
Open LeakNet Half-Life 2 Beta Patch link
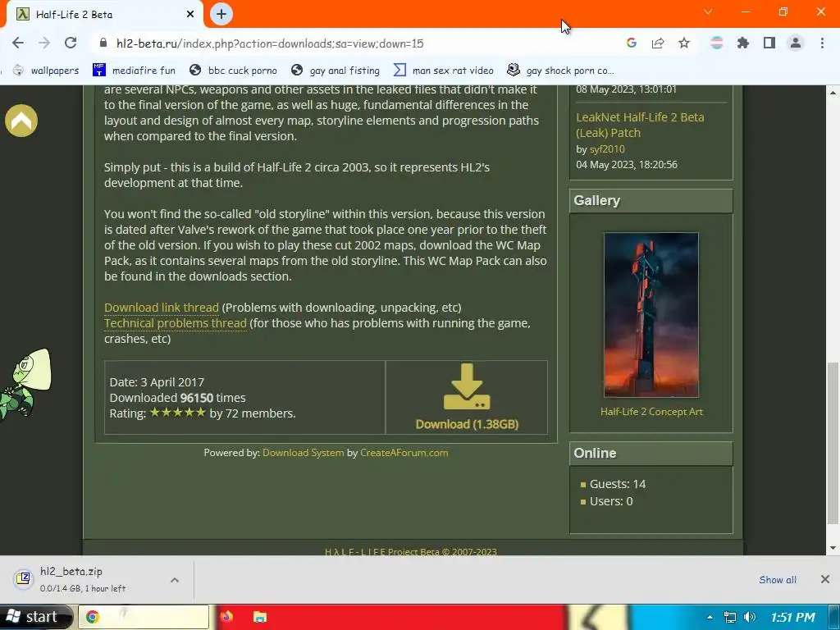click(x=640, y=125)
